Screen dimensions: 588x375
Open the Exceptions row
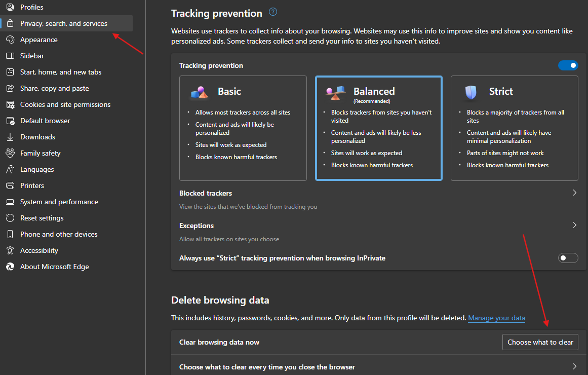coord(379,232)
